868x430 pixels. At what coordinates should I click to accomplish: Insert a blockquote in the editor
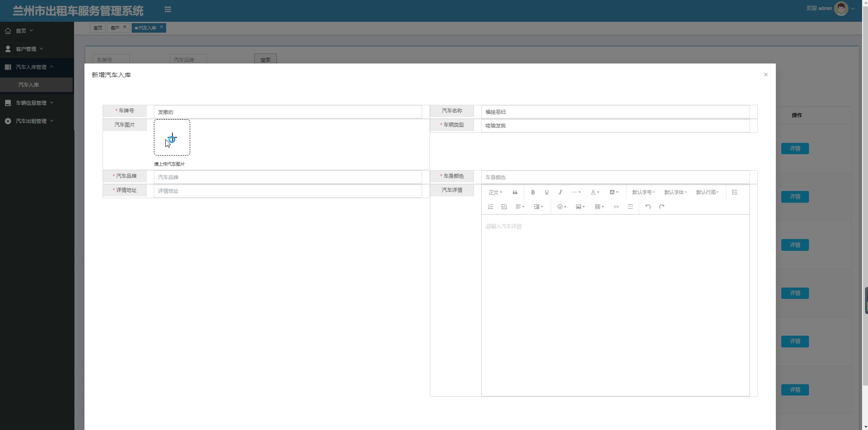pyautogui.click(x=515, y=192)
